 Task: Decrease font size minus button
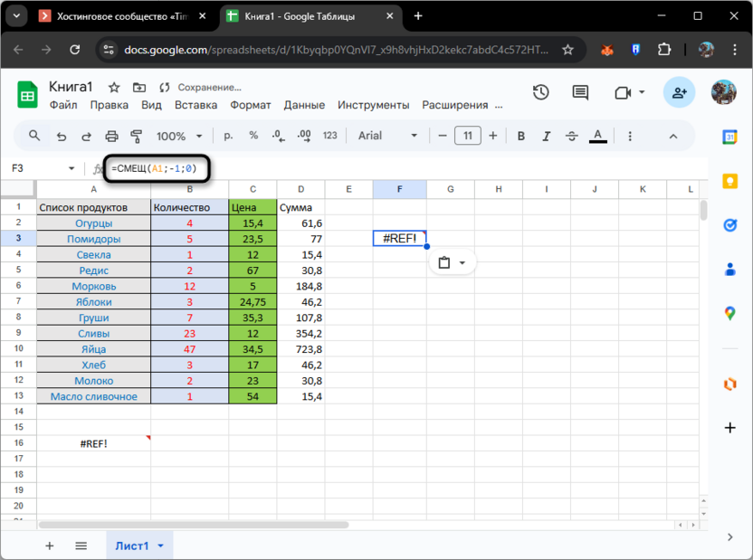[443, 136]
